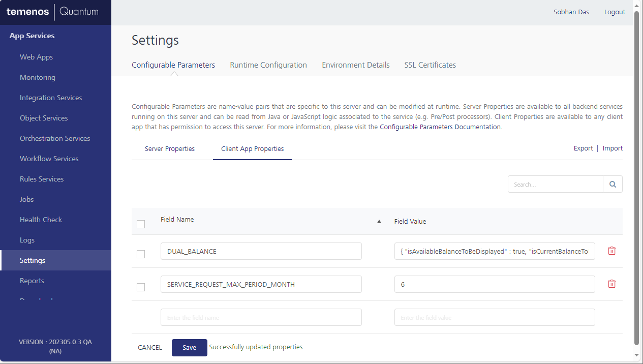643x364 pixels.
Task: Click the search magnifier icon
Action: (x=613, y=184)
